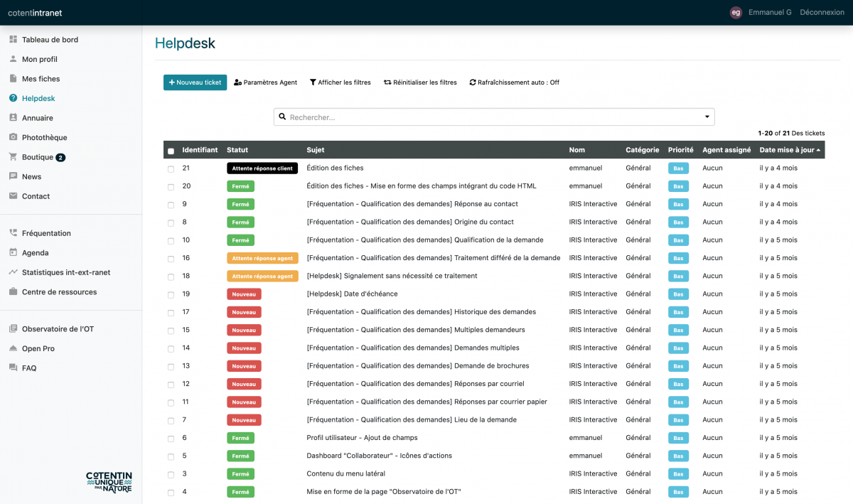
Task: Open Mon profil in the sidebar
Action: click(x=39, y=60)
